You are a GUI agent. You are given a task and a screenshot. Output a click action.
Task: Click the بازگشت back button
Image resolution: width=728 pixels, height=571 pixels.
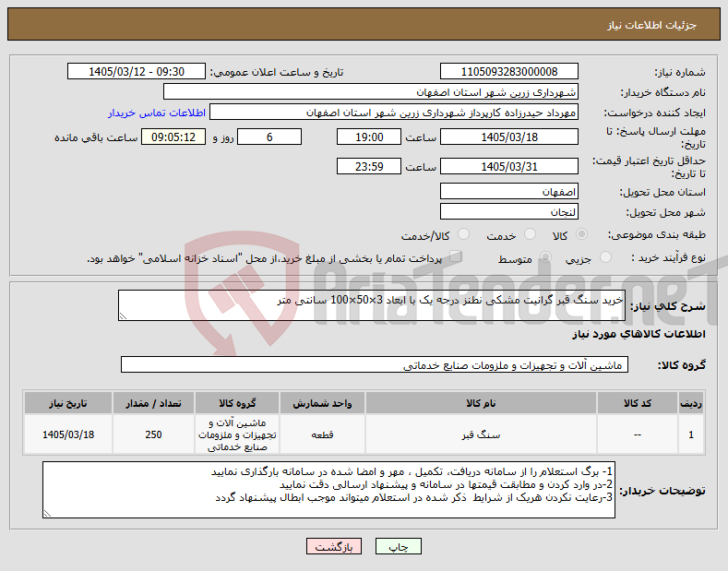[x=334, y=546]
